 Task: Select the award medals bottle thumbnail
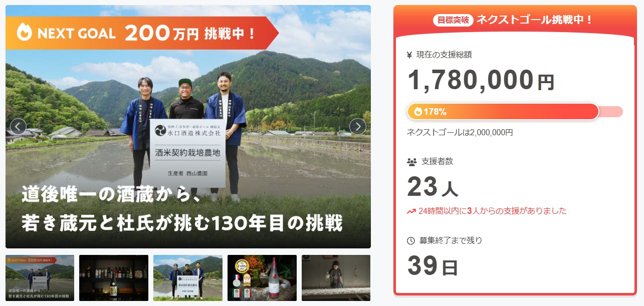(262, 278)
